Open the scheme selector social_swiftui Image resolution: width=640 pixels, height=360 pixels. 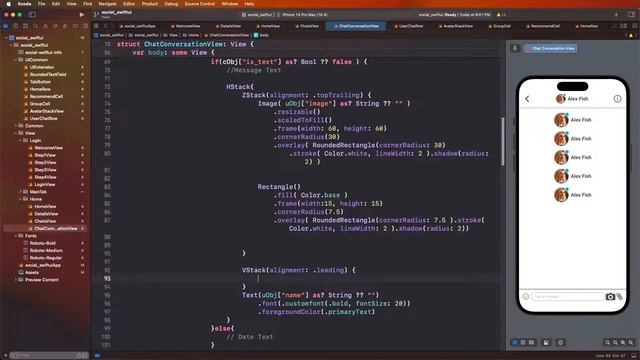pos(257,15)
